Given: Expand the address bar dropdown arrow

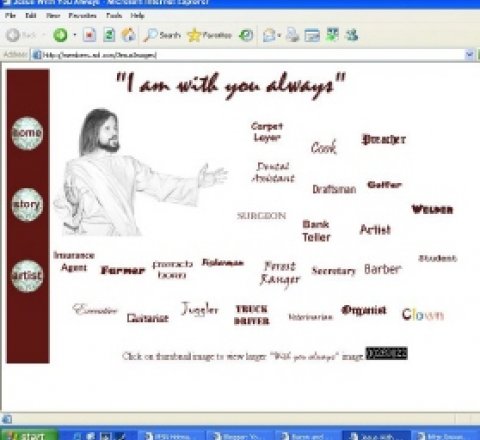Looking at the screenshot, I should [469, 54].
